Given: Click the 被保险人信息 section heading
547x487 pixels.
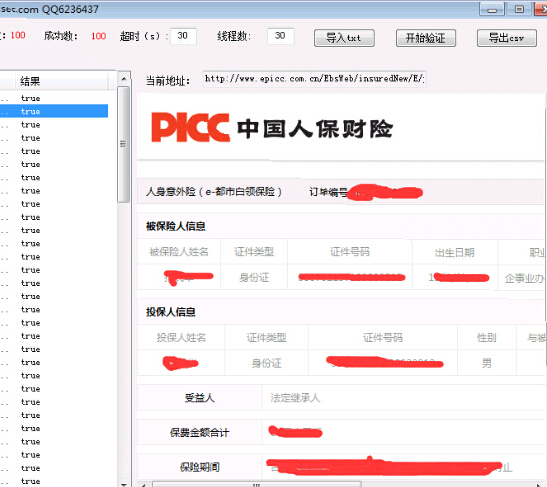Looking at the screenshot, I should pos(175,226).
